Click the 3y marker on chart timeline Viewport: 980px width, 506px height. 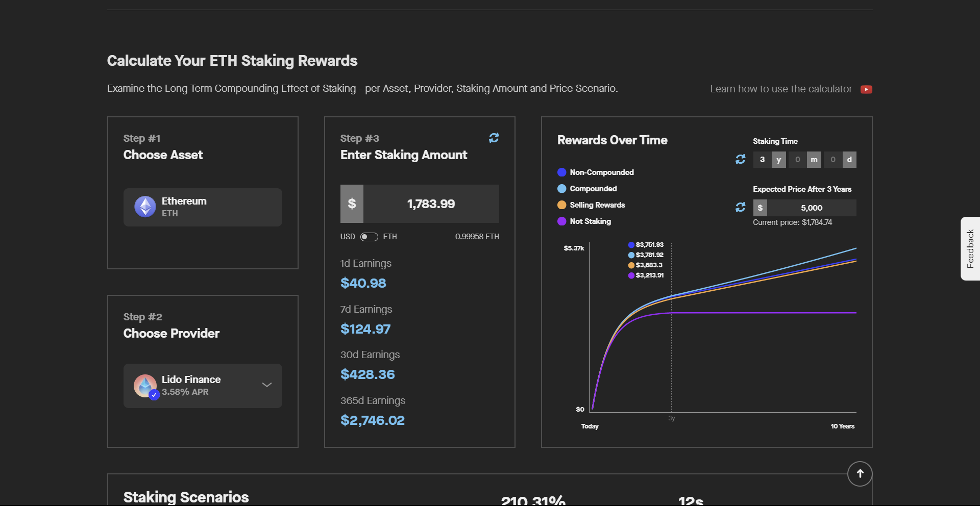pyautogui.click(x=672, y=418)
